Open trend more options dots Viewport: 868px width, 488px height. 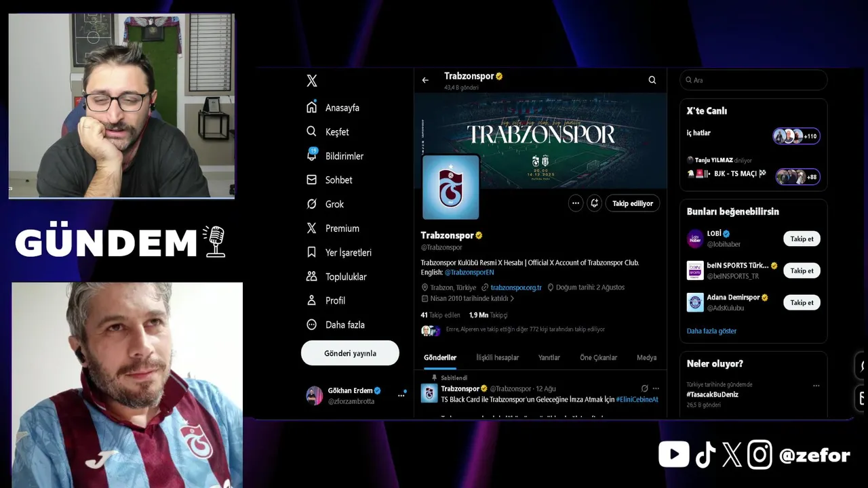point(816,386)
